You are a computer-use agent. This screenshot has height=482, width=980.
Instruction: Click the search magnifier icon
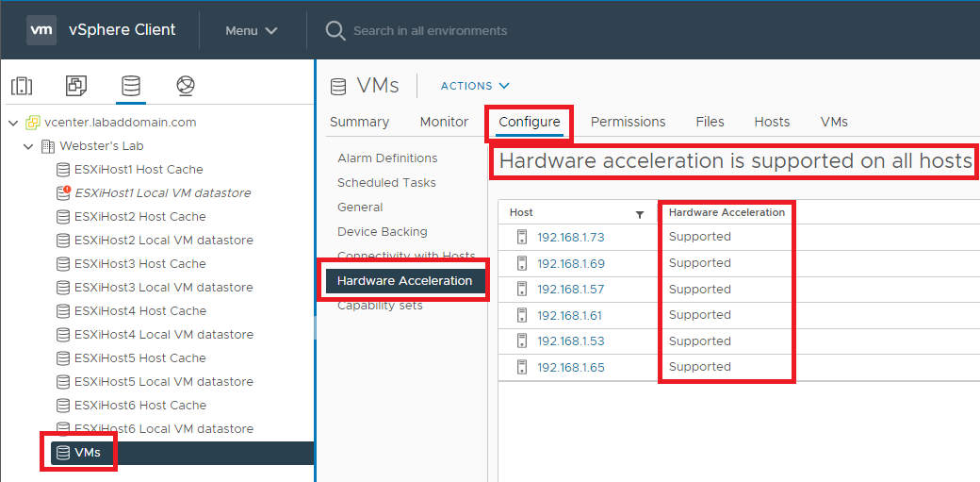[335, 30]
